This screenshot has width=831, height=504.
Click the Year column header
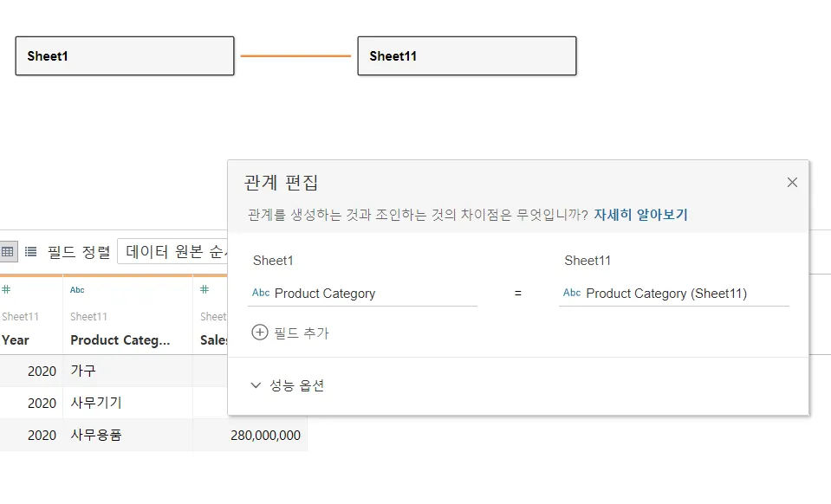pos(16,340)
